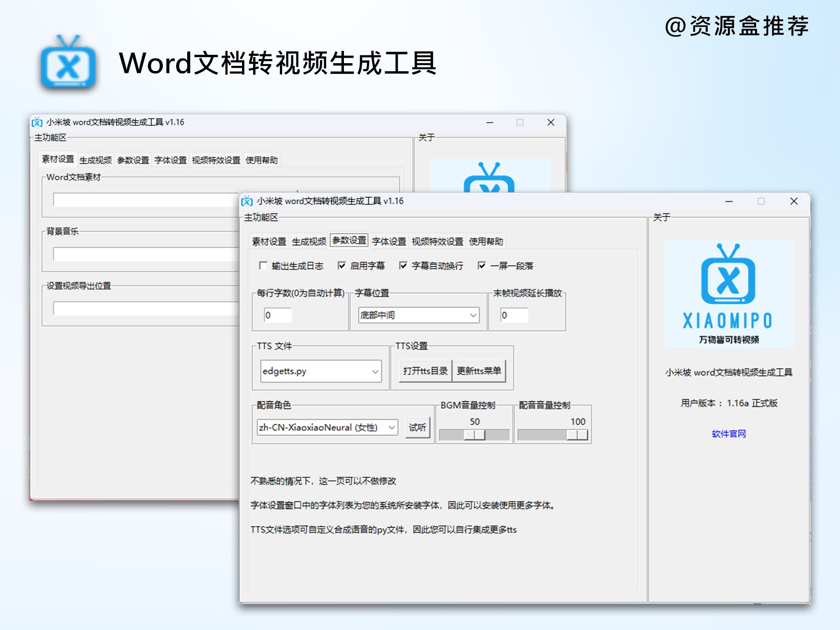The width and height of the screenshot is (840, 630).
Task: Click the 背景音乐 path field in the back window
Action: tap(146, 255)
